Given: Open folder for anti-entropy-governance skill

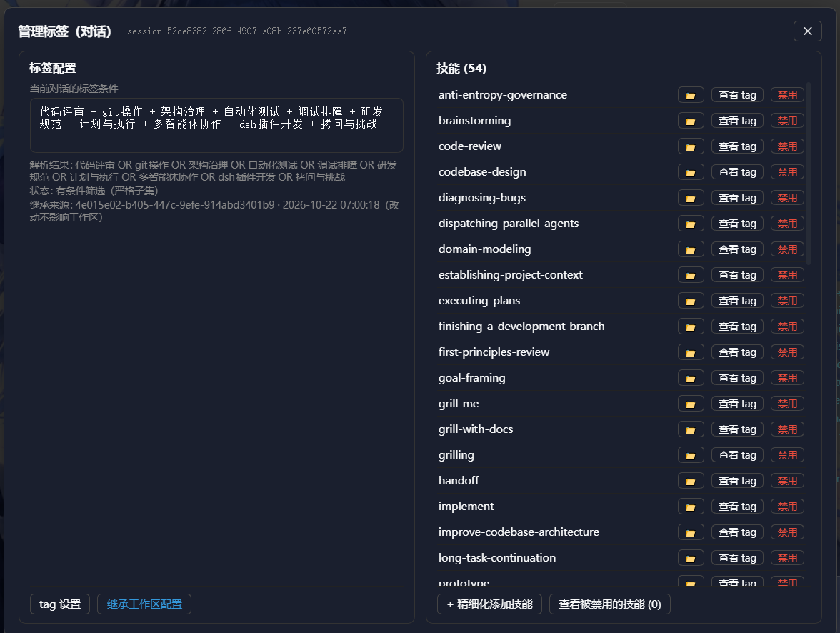Looking at the screenshot, I should (x=691, y=96).
